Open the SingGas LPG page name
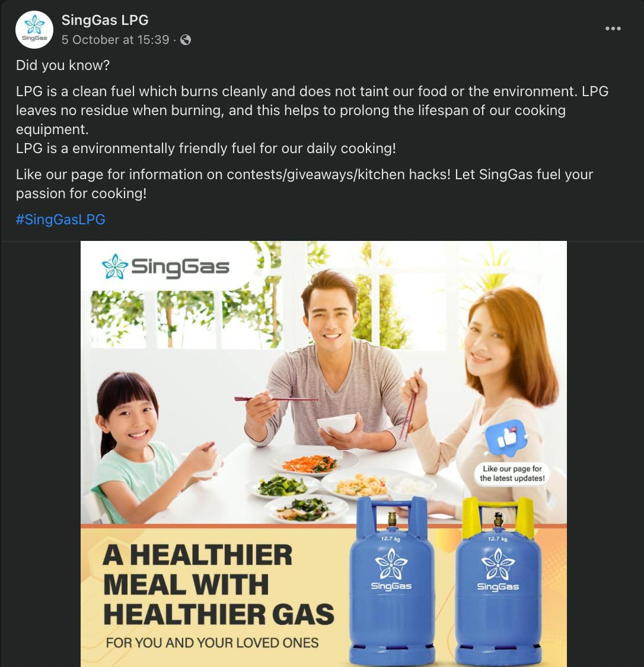 [x=105, y=20]
